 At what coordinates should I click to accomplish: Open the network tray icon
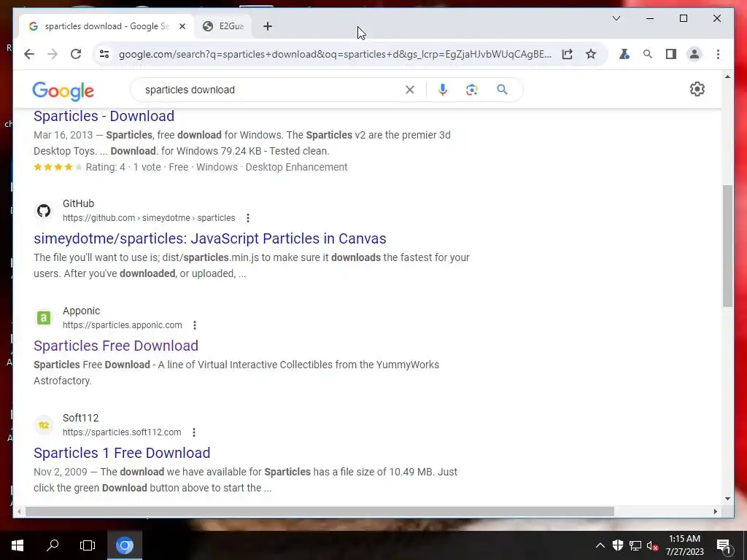635,545
